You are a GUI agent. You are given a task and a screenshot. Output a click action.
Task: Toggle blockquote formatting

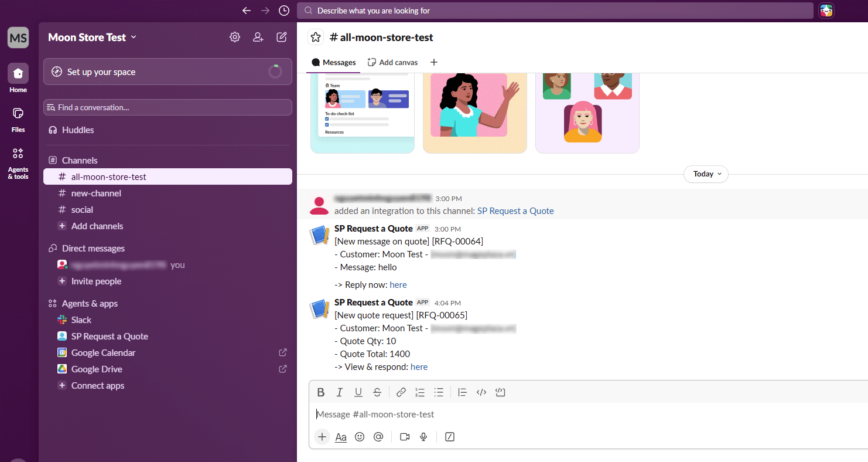click(463, 392)
